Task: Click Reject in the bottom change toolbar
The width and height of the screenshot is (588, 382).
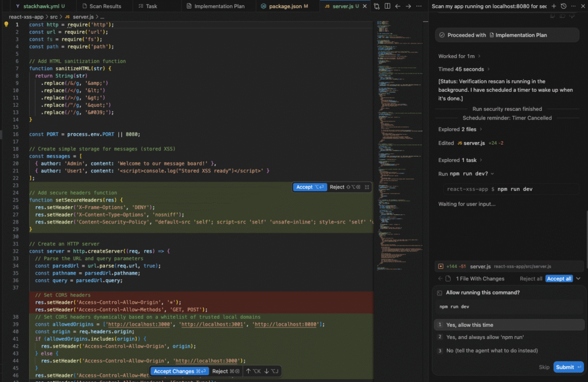Action: (x=225, y=371)
